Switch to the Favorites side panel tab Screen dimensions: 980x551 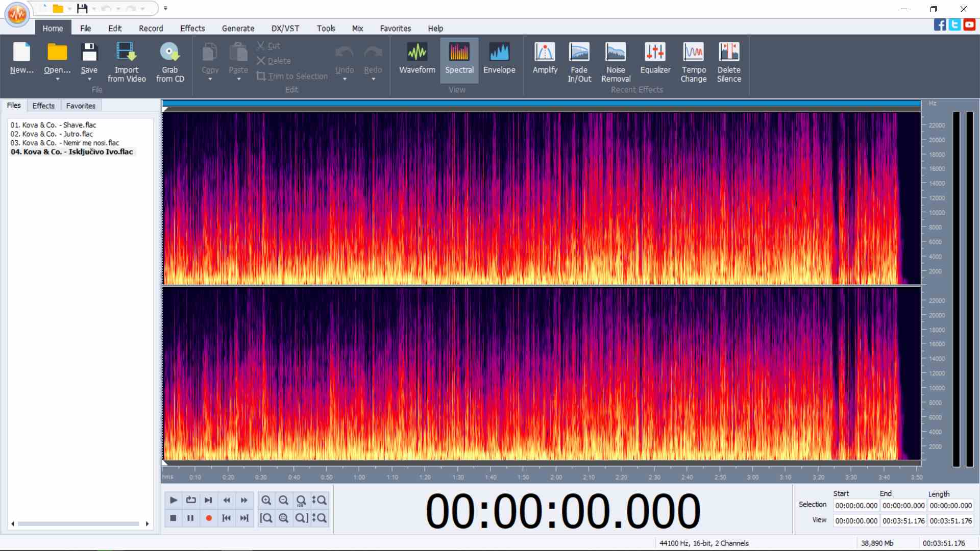click(81, 106)
